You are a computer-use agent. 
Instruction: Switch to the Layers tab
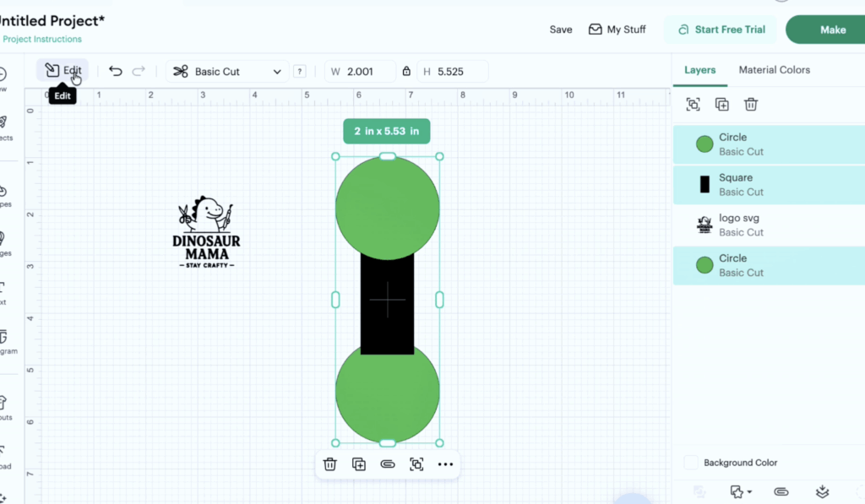pos(700,70)
